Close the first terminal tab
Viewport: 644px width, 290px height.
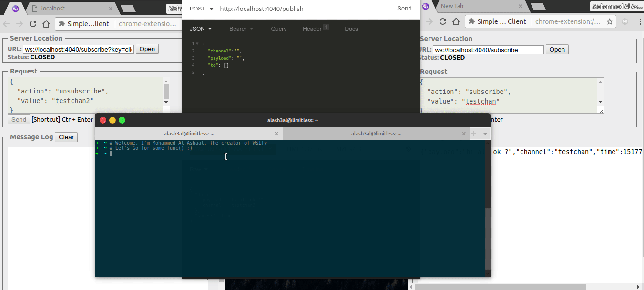tap(276, 134)
